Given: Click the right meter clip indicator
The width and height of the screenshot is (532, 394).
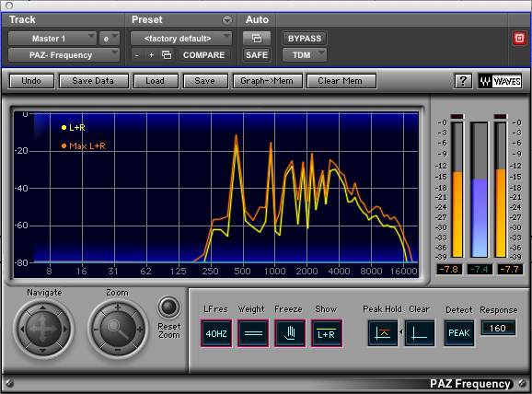Looking at the screenshot, I should pyautogui.click(x=501, y=117).
